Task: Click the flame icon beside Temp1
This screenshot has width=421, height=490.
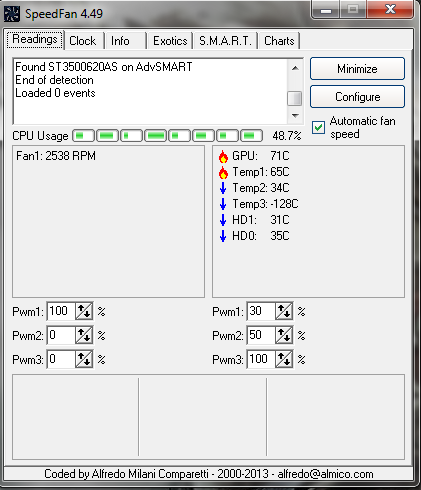Action: pos(223,172)
